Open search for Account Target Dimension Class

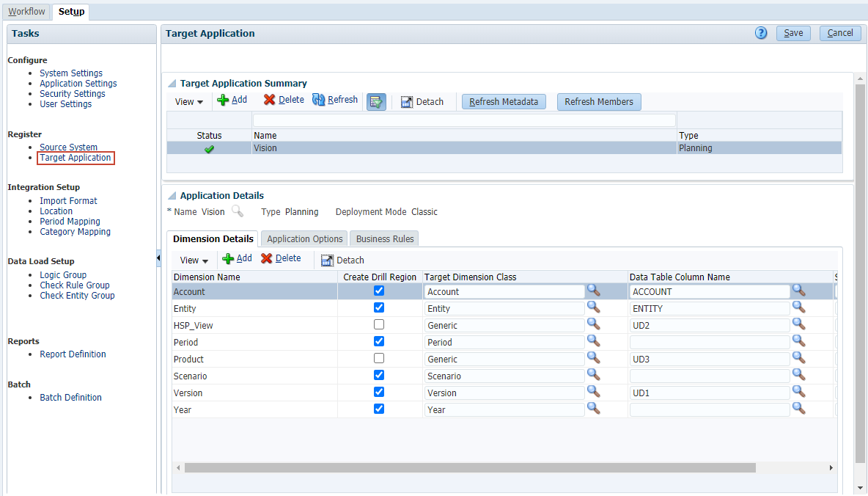pyautogui.click(x=593, y=291)
